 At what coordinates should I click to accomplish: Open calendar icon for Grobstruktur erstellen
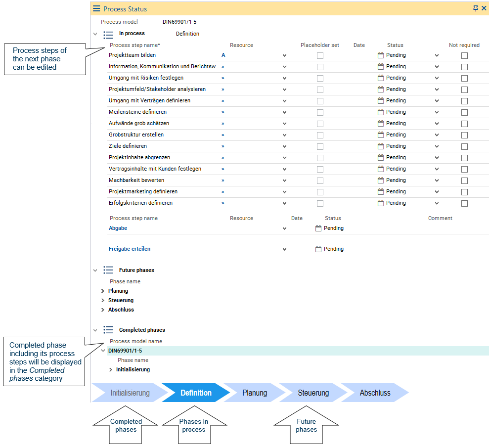(381, 135)
